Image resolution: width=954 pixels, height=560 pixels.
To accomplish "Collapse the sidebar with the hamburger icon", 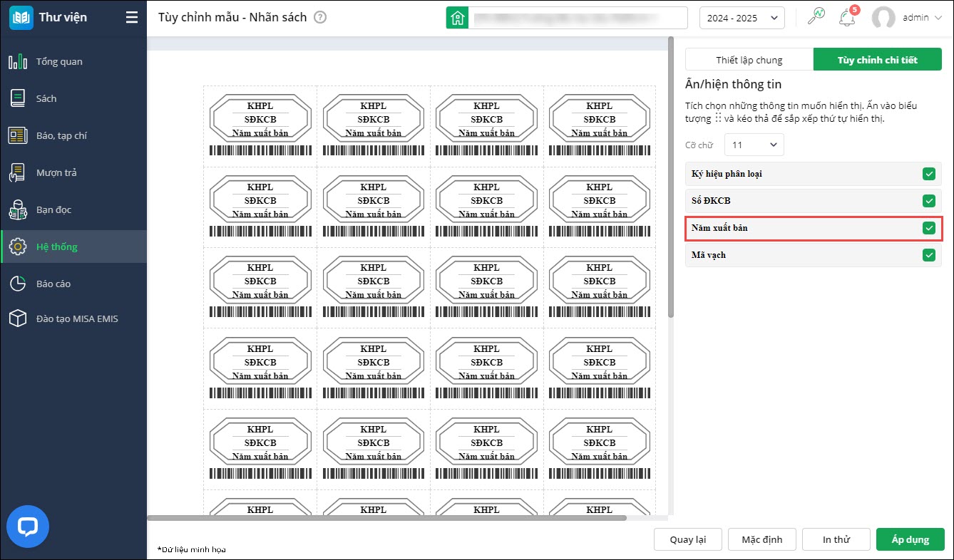I will point(132,17).
